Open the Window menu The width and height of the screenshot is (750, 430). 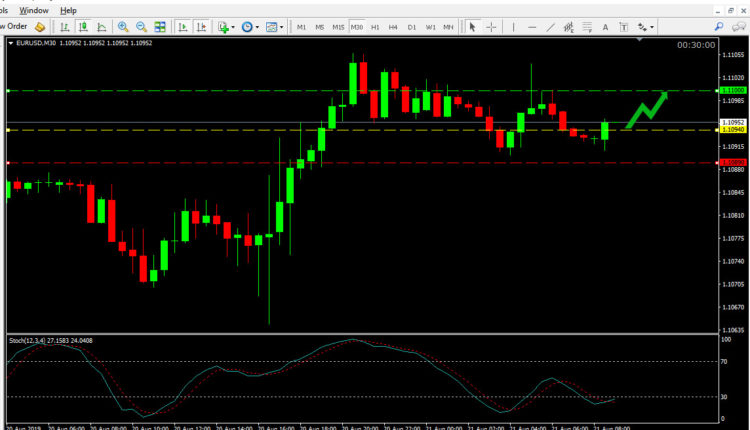coord(33,10)
